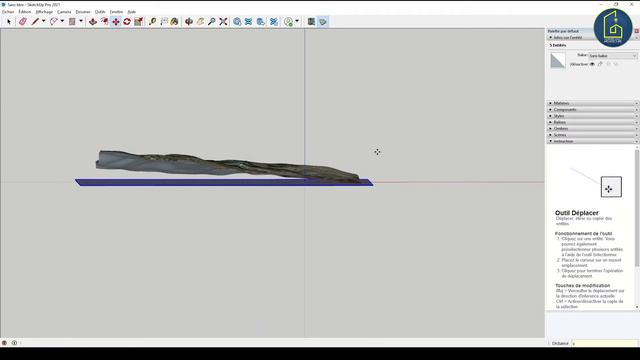This screenshot has width=640, height=360.
Task: Open the Extension Warehouse
Action: [x=248, y=22]
